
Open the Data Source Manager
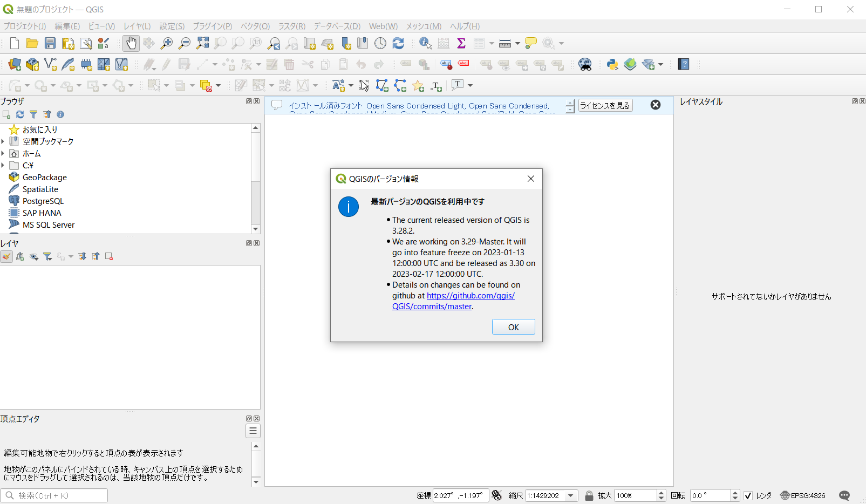(x=15, y=64)
